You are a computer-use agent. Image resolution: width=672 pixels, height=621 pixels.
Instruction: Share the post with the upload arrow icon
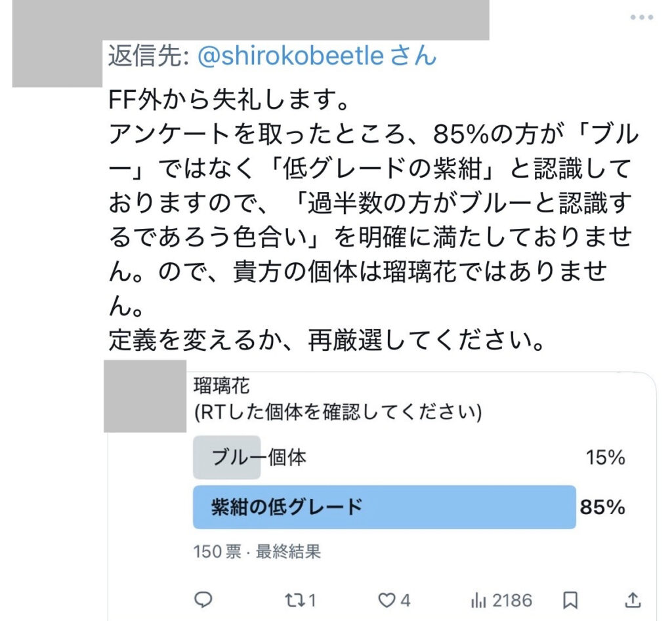(633, 599)
